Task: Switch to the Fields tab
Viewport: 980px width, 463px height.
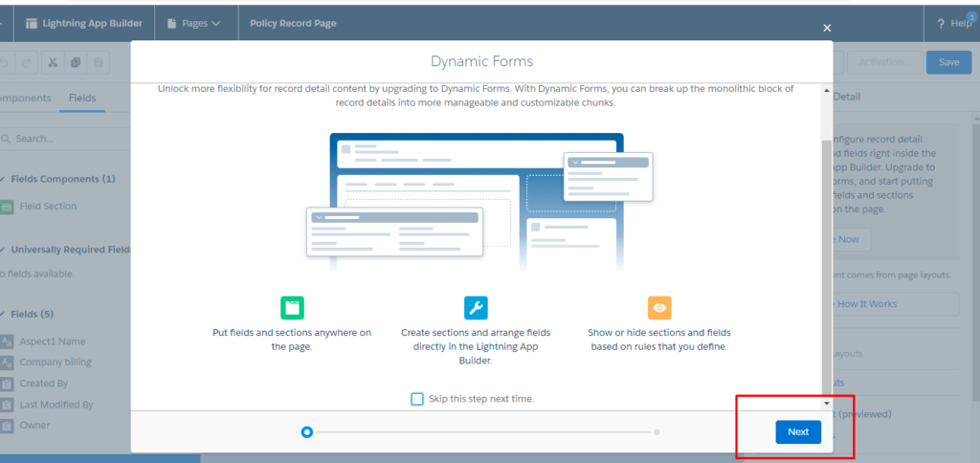Action: 82,99
